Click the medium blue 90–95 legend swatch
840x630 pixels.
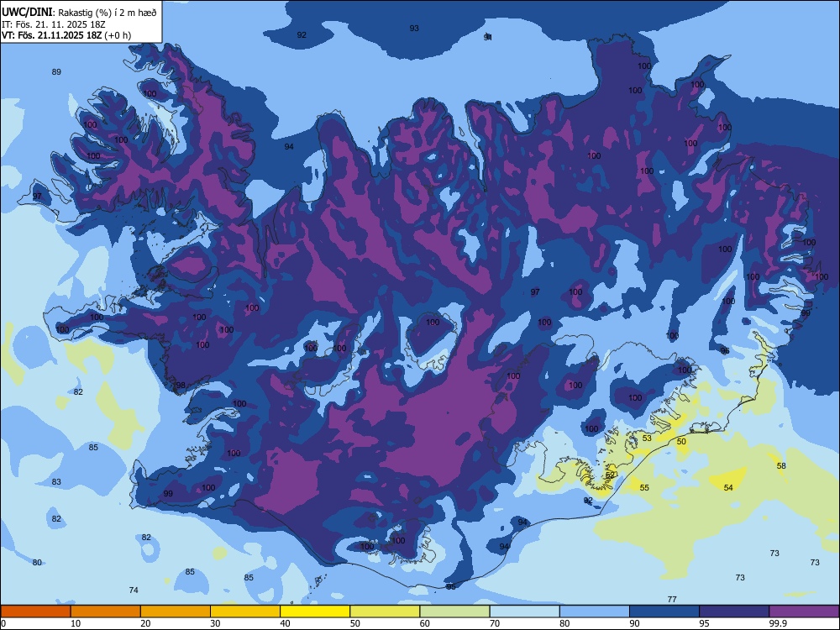pos(664,612)
